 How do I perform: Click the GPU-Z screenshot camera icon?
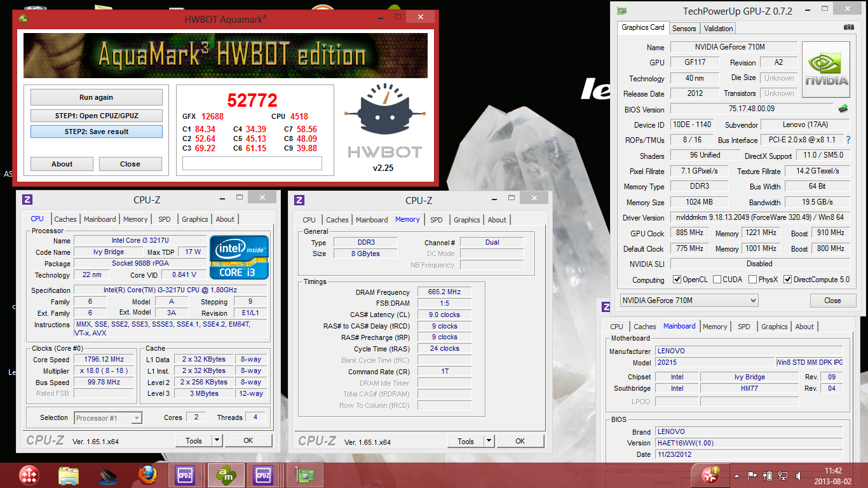click(x=848, y=27)
